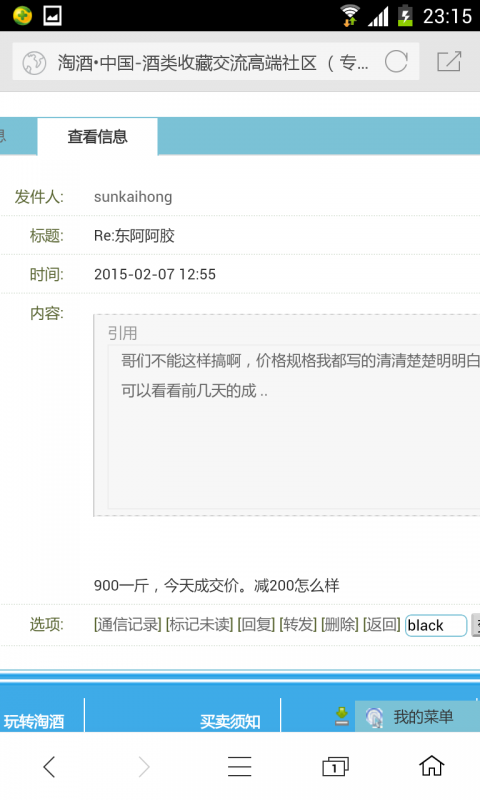Select the 查看信息 tab
Viewport: 480px width, 800px height.
pyautogui.click(x=97, y=137)
